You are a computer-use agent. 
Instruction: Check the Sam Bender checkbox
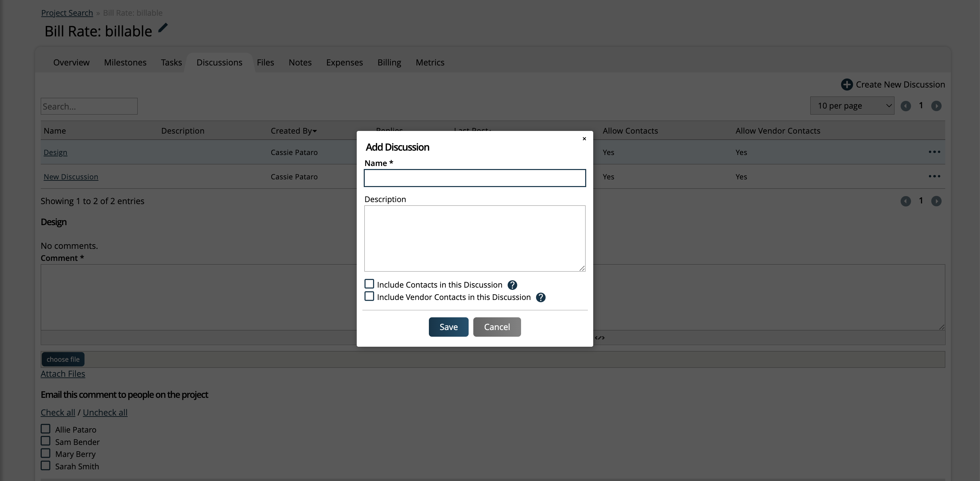(x=45, y=441)
